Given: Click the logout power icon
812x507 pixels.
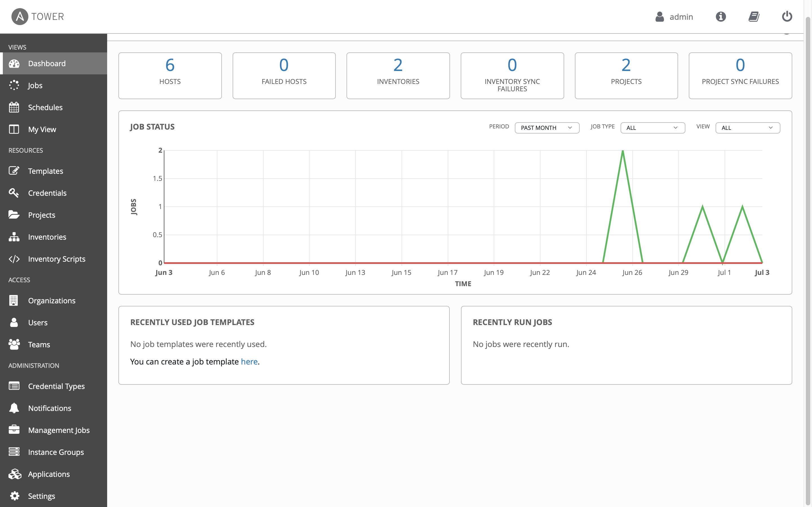Looking at the screenshot, I should [787, 16].
